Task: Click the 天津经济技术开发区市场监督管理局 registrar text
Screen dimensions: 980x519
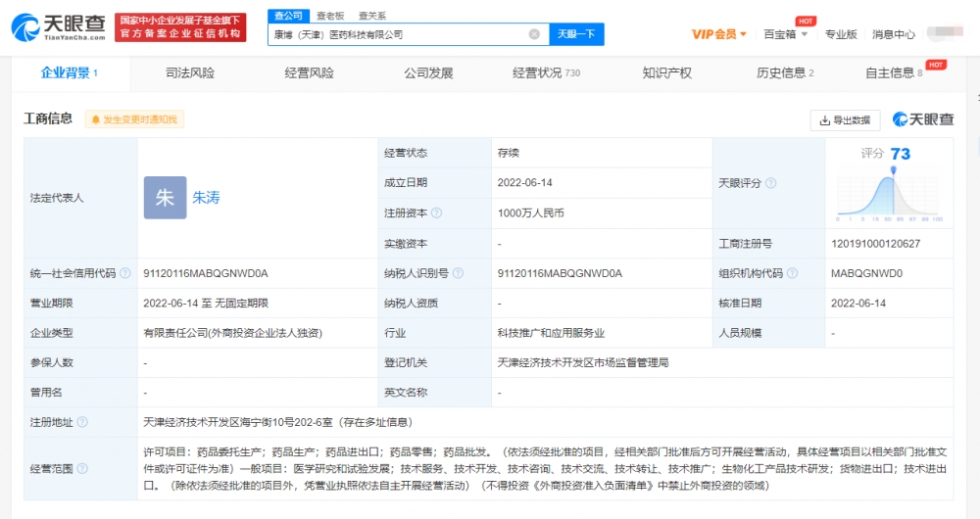Action: point(583,362)
